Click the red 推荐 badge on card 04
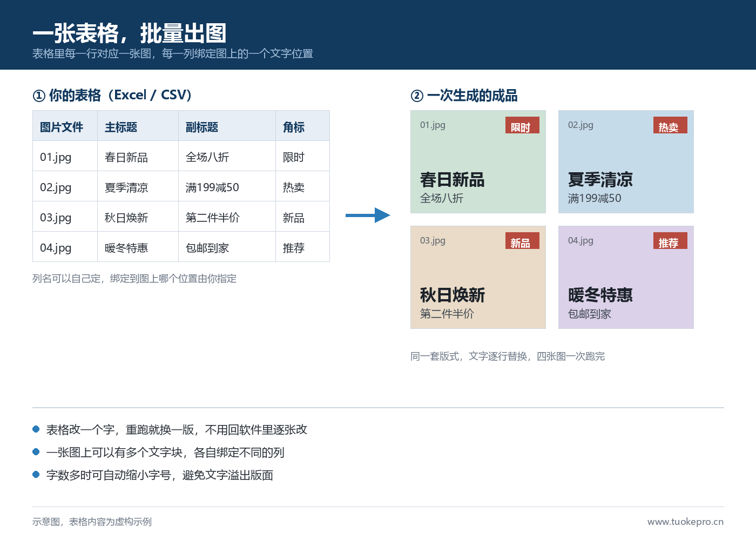This screenshot has width=756, height=540. [x=670, y=241]
